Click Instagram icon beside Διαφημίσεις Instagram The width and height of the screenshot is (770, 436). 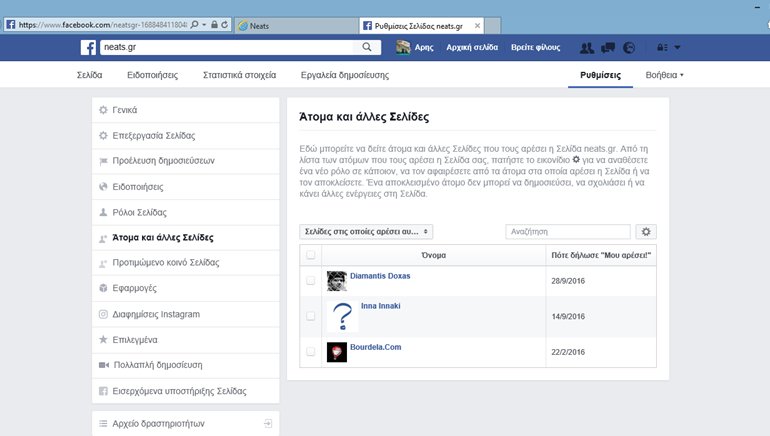[x=103, y=314]
